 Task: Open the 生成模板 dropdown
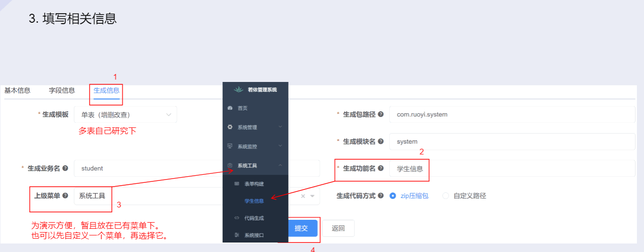(126, 115)
